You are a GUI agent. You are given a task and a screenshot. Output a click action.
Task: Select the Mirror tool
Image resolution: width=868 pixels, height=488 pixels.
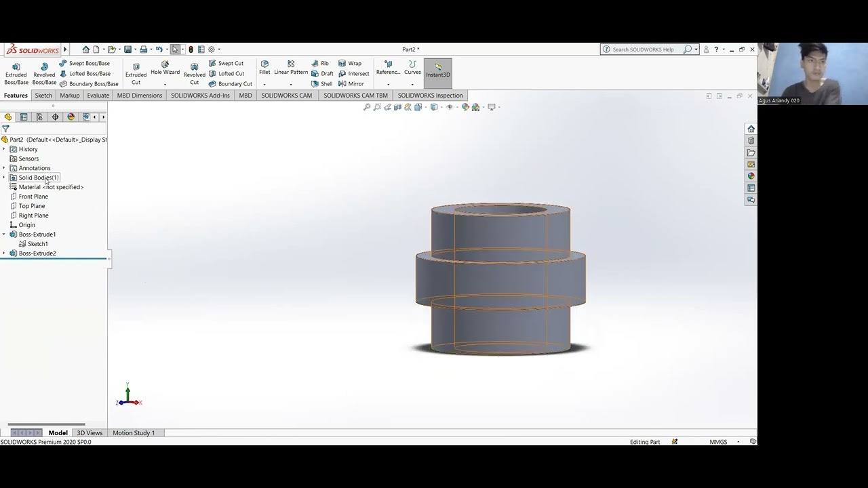click(351, 84)
